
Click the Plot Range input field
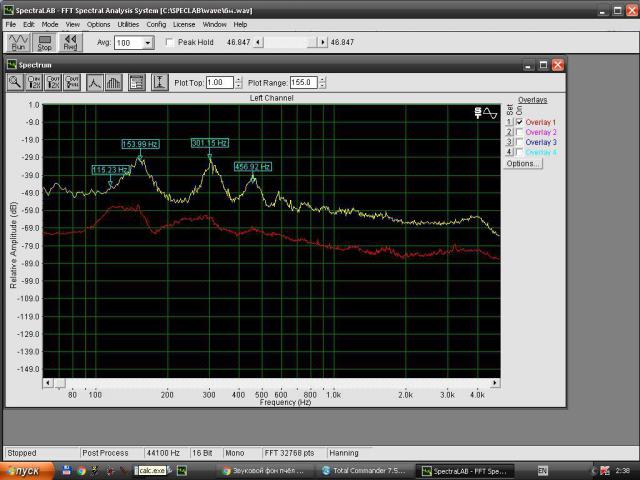pyautogui.click(x=304, y=82)
